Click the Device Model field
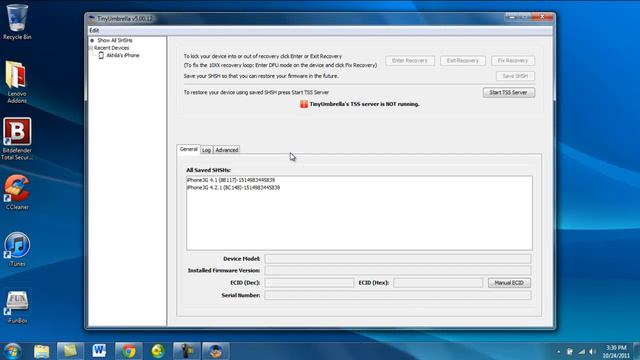The height and width of the screenshot is (360, 640). point(398,258)
